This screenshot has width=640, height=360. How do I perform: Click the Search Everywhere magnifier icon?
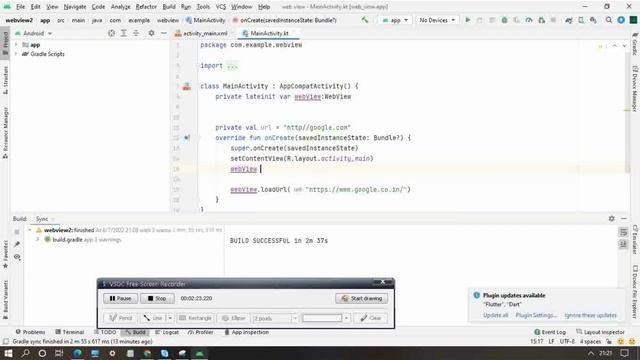click(x=609, y=20)
